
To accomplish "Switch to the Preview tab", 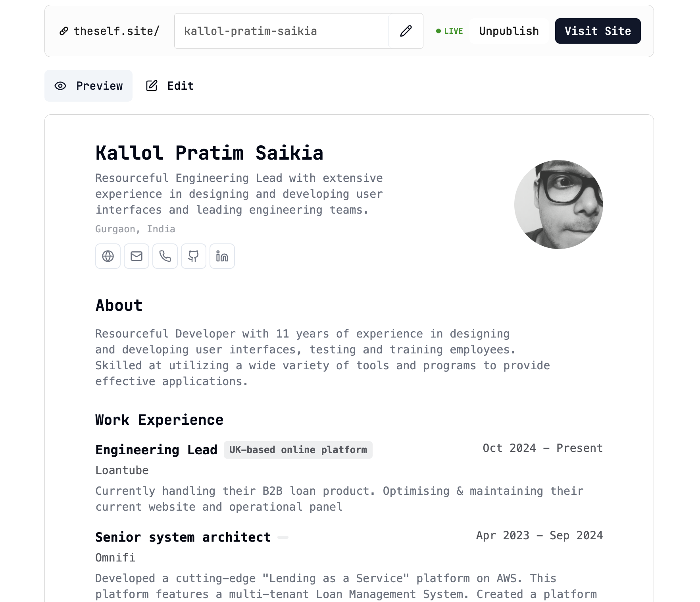I will click(x=88, y=86).
